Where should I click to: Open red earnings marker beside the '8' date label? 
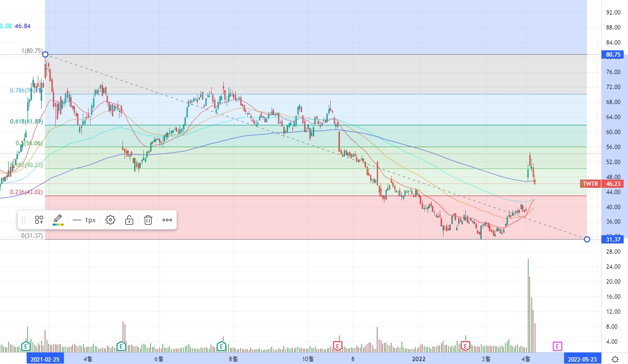pos(338,346)
